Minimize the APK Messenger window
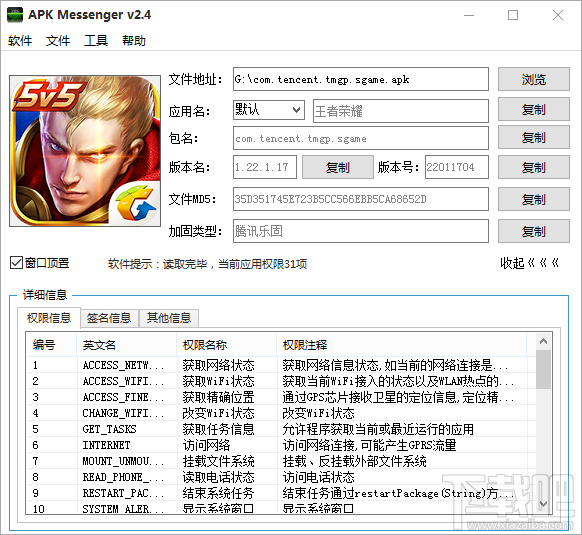582x535 pixels. 469,15
